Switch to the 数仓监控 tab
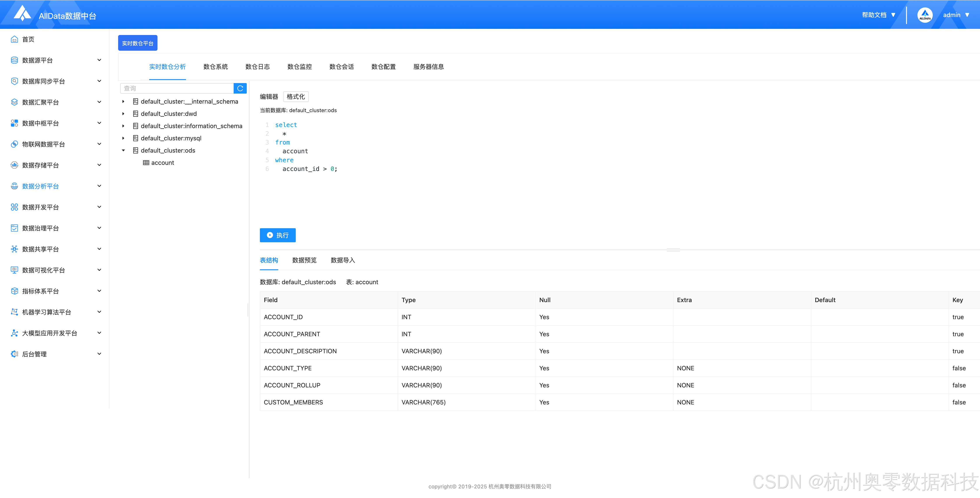980x498 pixels. 299,67
